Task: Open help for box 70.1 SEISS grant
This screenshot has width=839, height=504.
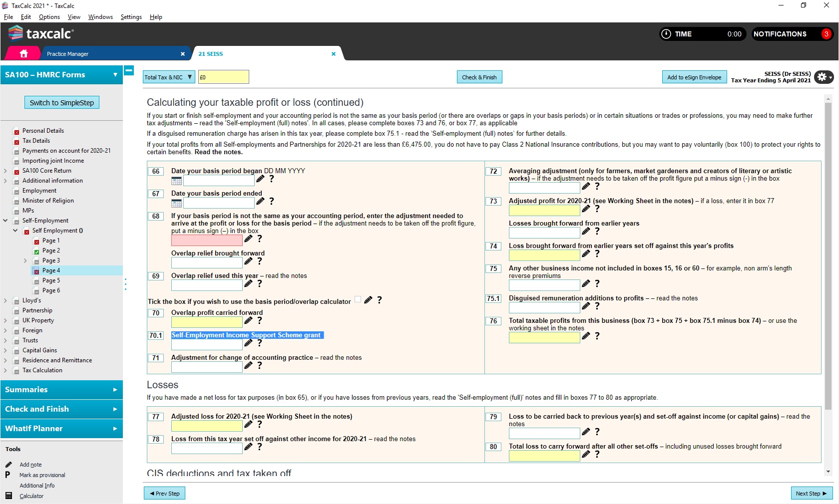Action: click(x=260, y=343)
